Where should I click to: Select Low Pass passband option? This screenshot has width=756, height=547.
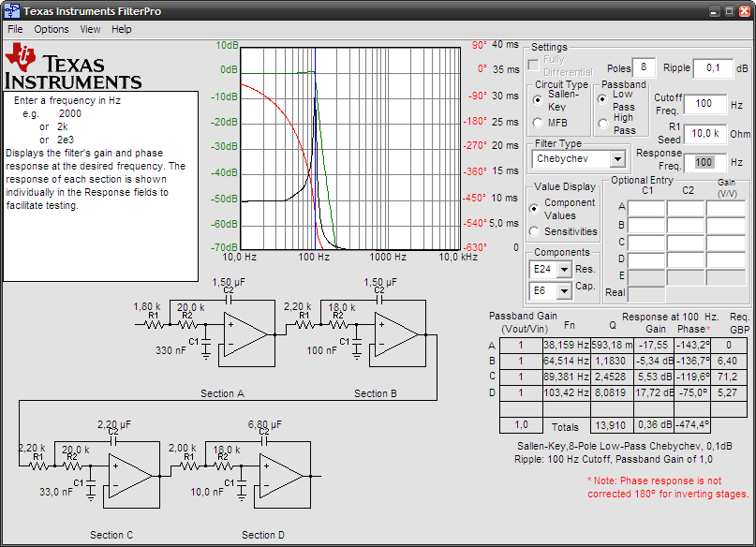[x=602, y=100]
